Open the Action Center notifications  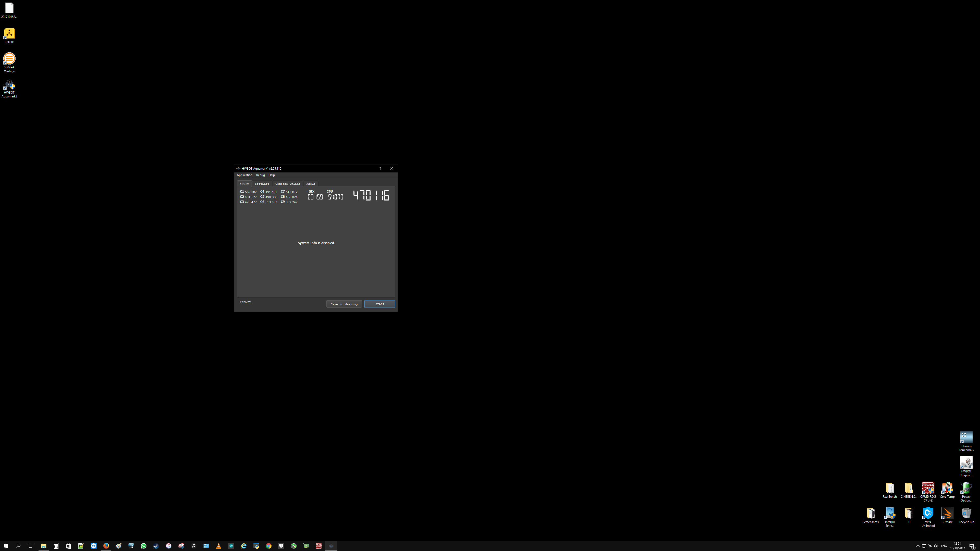(972, 546)
